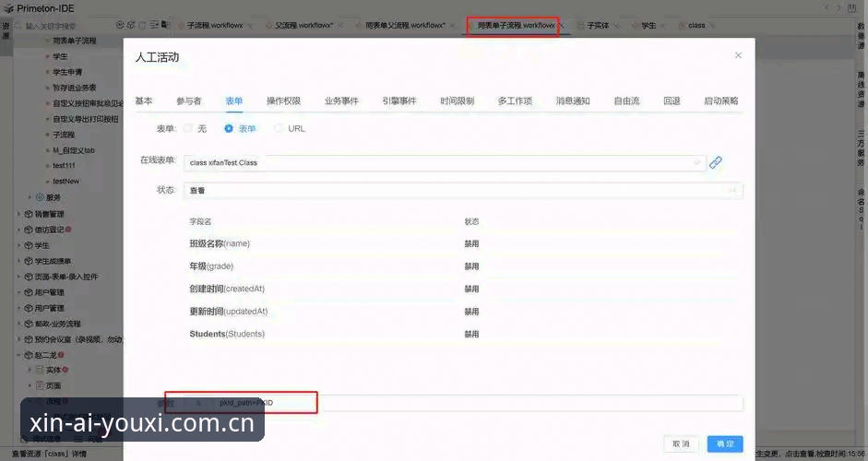Screen dimensions: 868x461
Task: Expand the 销售管理 tree node
Action: [18, 214]
